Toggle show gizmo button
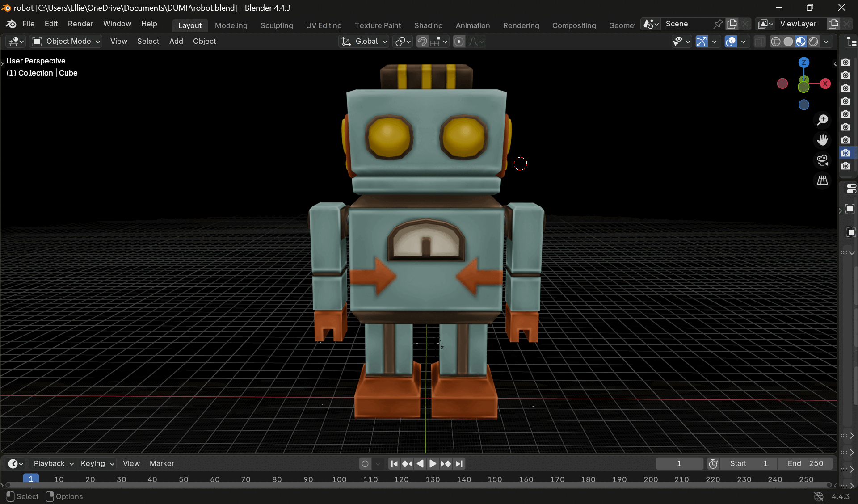Image resolution: width=858 pixels, height=504 pixels. (x=702, y=42)
